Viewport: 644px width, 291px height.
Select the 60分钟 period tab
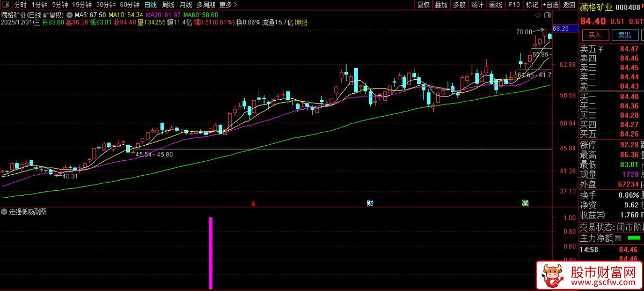tap(129, 5)
